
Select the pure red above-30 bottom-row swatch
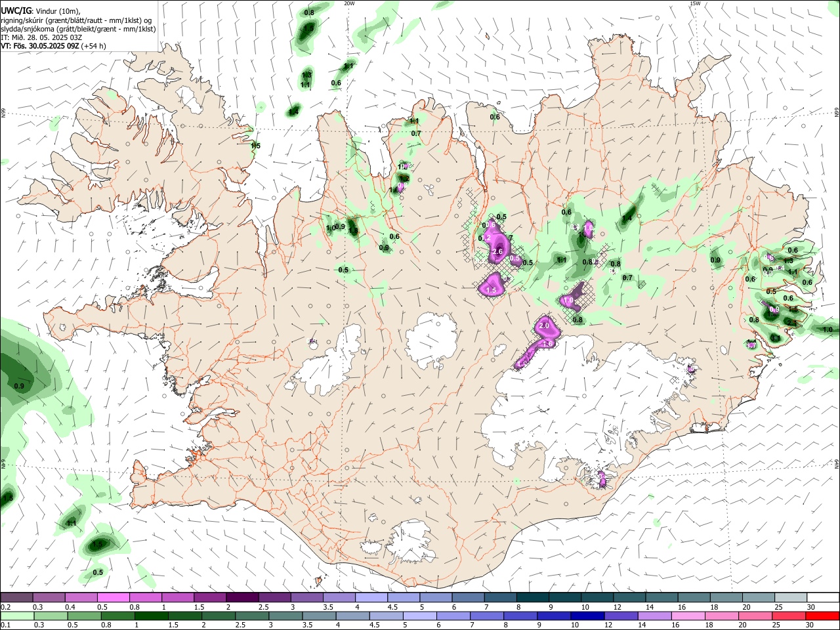[x=823, y=616]
